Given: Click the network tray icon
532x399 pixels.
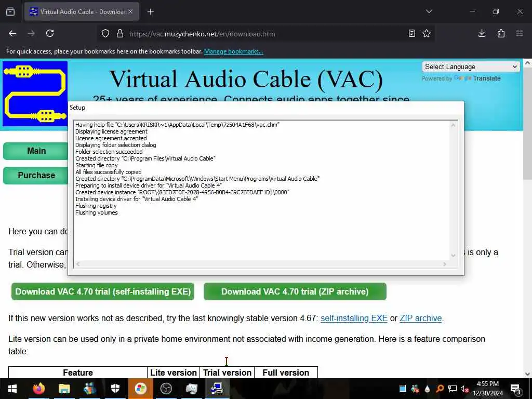Looking at the screenshot, I should point(453,389).
